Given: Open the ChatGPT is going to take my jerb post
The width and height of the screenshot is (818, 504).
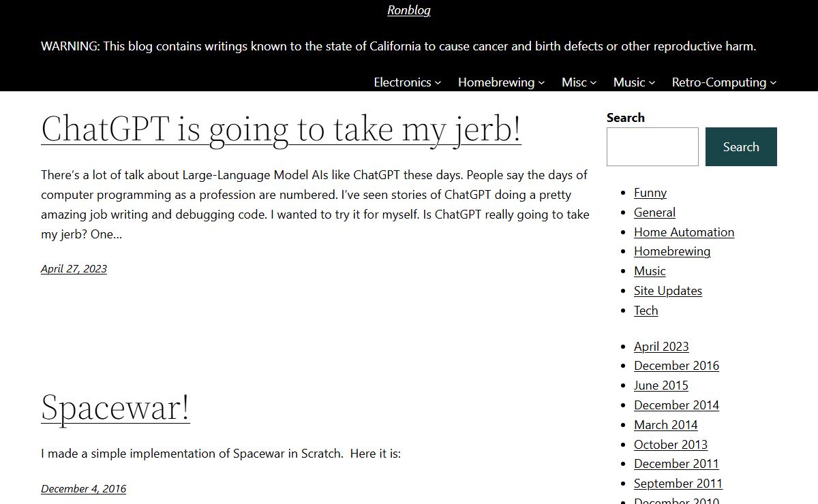Looking at the screenshot, I should (281, 129).
